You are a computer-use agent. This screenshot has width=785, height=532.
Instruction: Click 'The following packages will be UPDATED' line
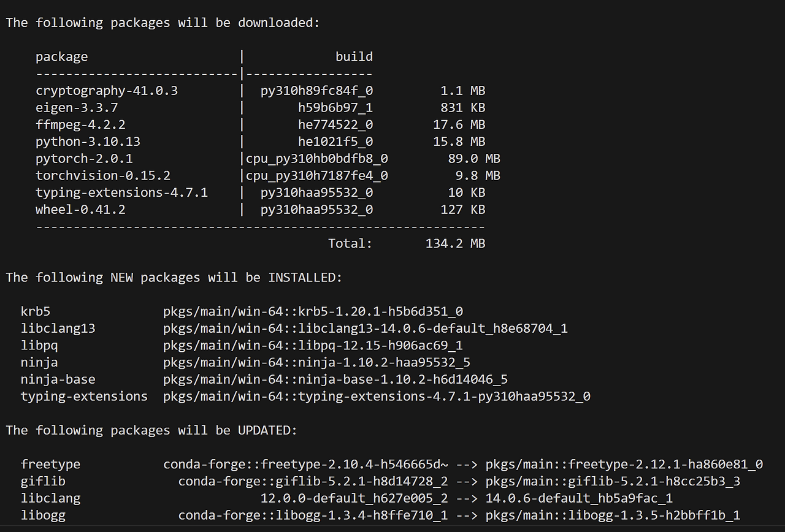point(151,430)
